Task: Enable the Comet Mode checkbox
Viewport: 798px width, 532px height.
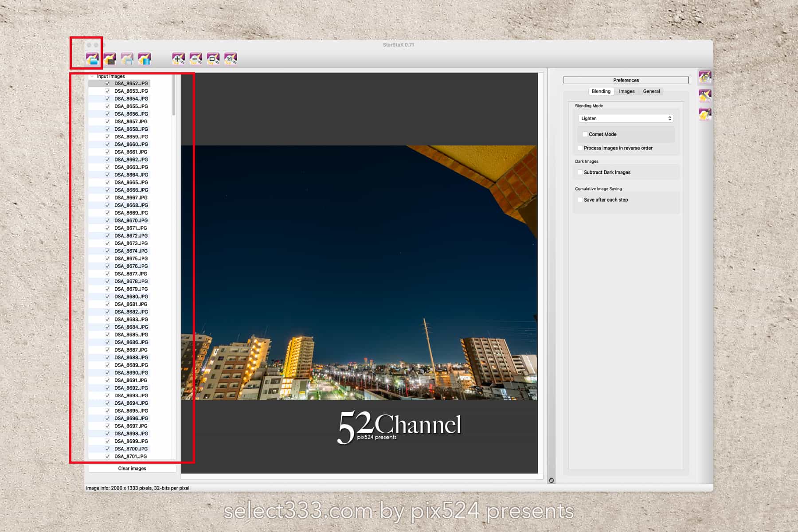Action: 585,134
